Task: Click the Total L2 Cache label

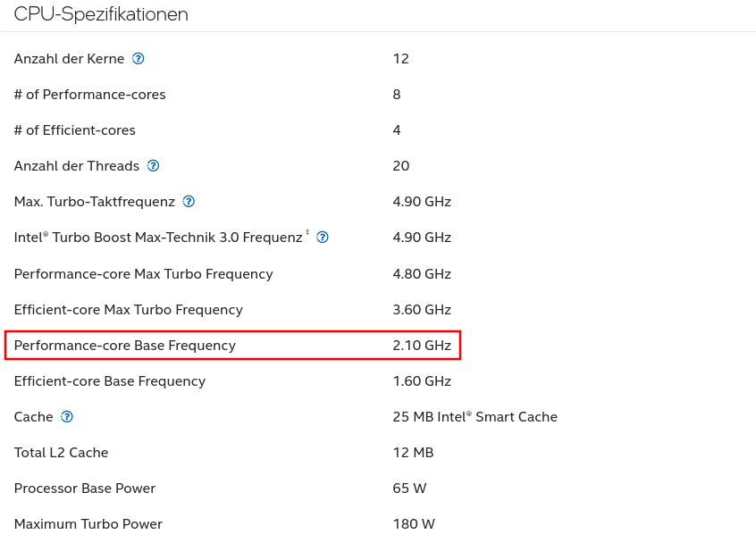Action: coord(62,453)
